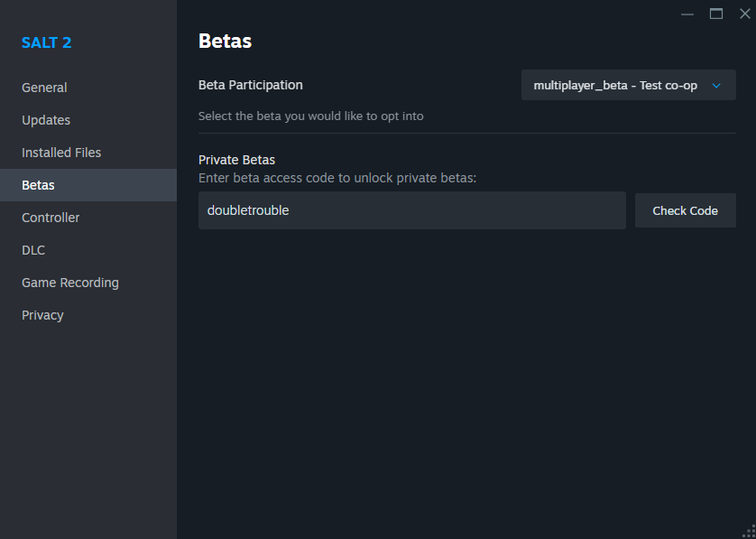Viewport: 756px width, 539px height.
Task: Click the Private Betas heading
Action: click(x=236, y=160)
